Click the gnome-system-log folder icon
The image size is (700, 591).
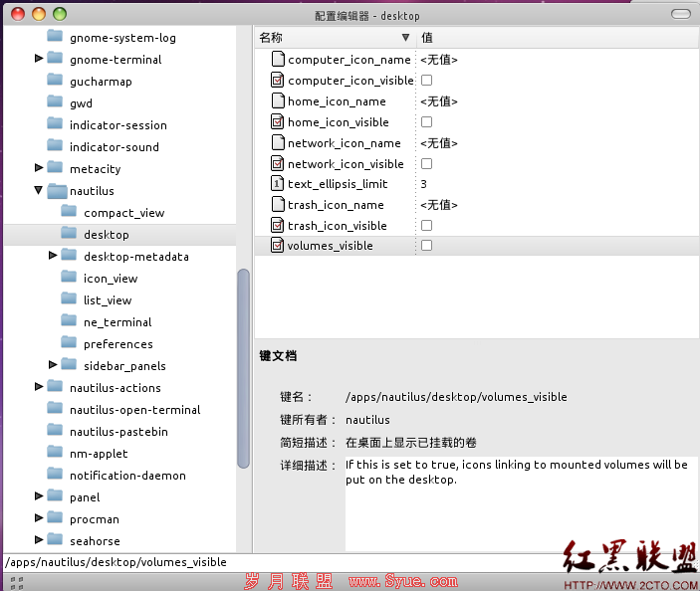pyautogui.click(x=55, y=37)
